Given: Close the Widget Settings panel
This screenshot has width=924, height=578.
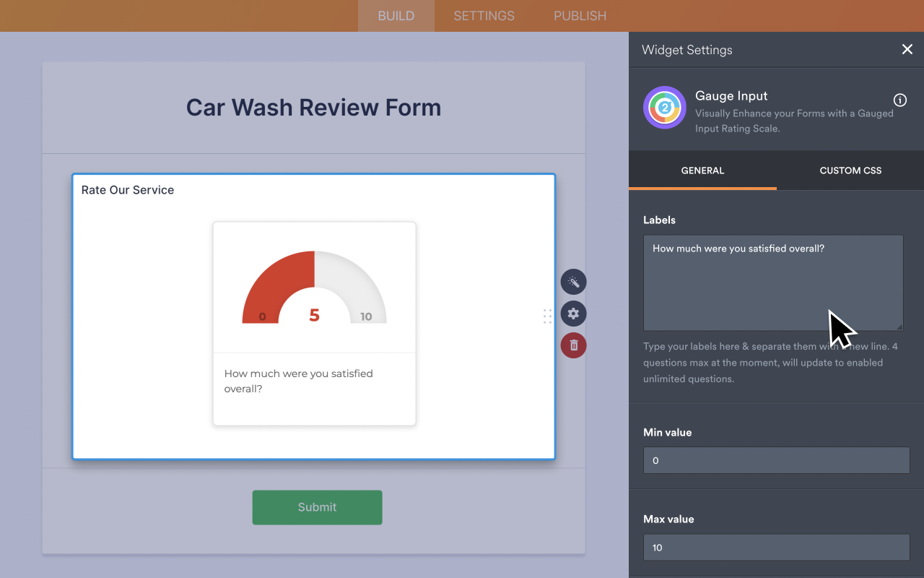Looking at the screenshot, I should click(x=907, y=49).
